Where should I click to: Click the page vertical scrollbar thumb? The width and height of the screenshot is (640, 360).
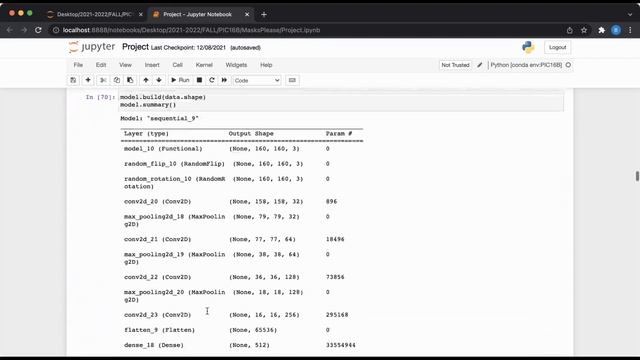637,176
